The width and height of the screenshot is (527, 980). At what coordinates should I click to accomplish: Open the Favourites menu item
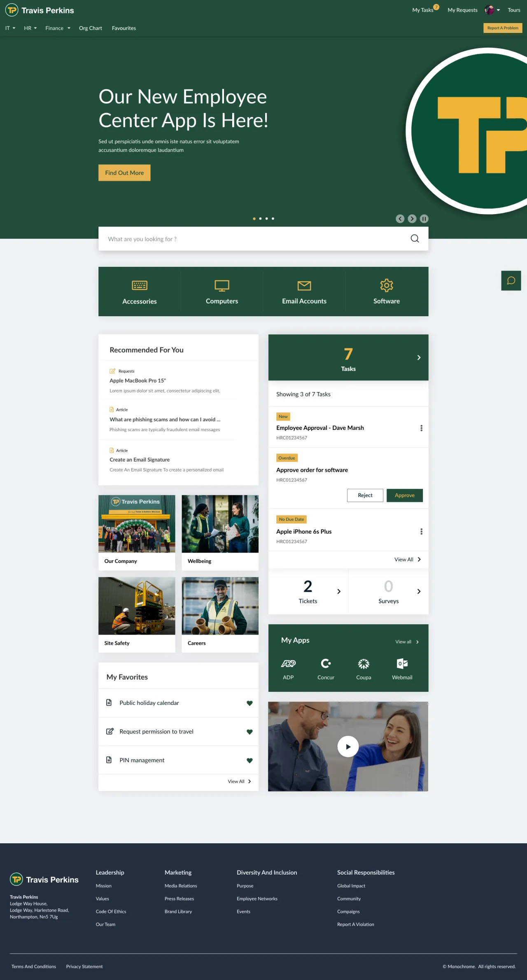[124, 28]
